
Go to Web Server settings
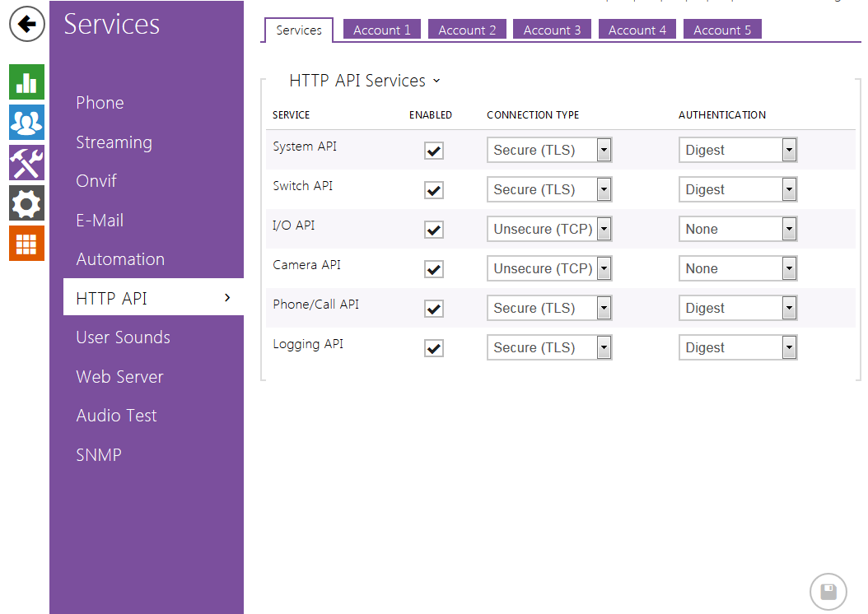pyautogui.click(x=119, y=377)
